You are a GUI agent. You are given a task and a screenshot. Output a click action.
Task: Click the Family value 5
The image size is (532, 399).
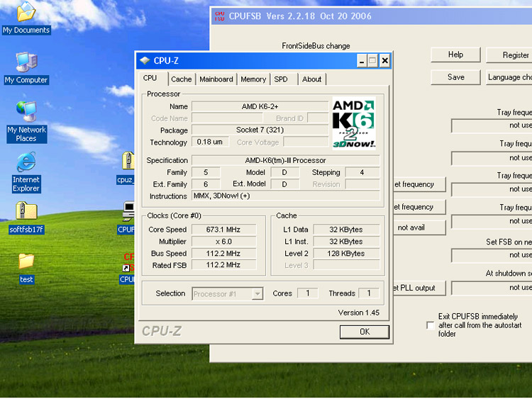[206, 172]
